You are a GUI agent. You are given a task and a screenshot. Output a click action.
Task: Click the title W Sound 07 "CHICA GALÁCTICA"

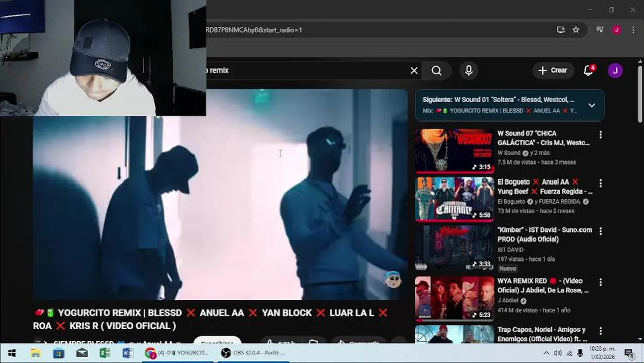tap(543, 138)
